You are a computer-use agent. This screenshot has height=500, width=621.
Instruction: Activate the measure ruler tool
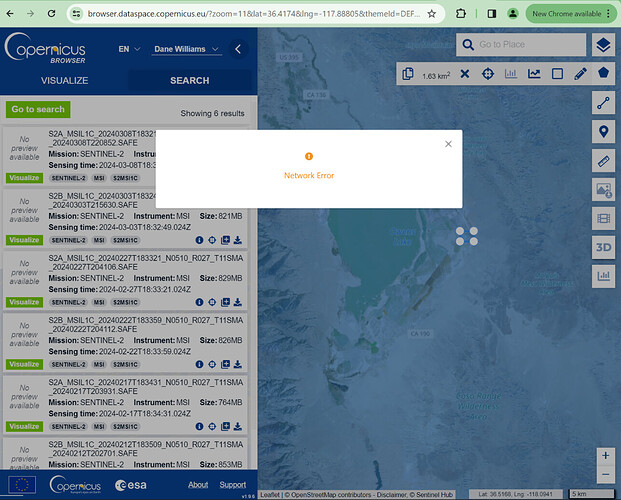(x=603, y=160)
